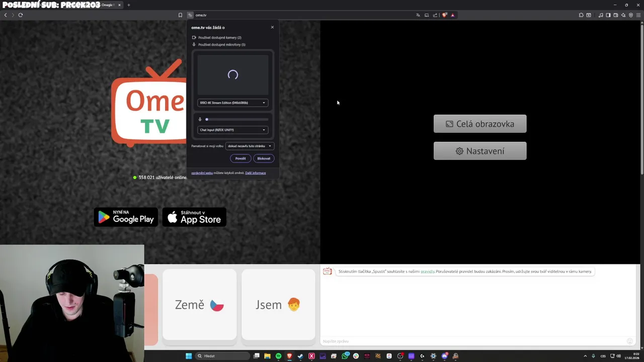Adjust the microphone level slider
Screen dimensions: 644x362
point(236,119)
